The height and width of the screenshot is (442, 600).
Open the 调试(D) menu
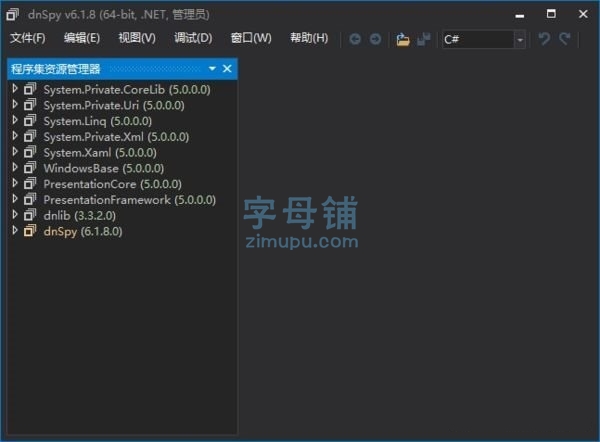coord(193,38)
